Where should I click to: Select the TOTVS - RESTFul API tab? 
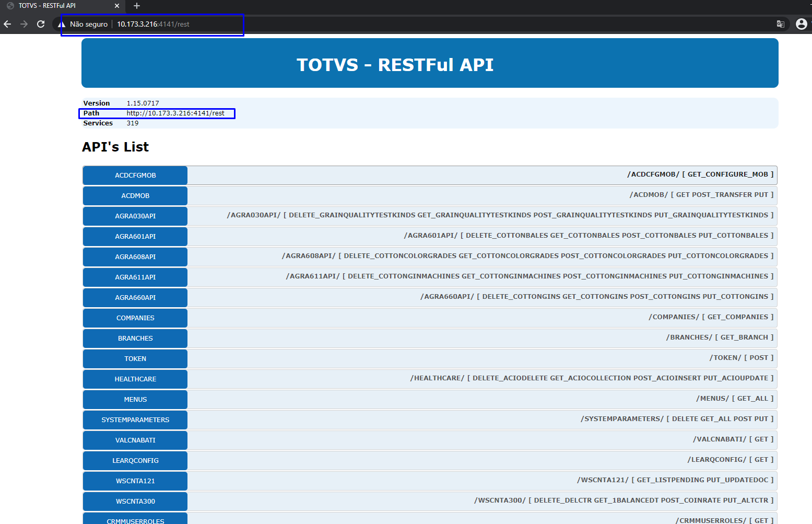(62, 6)
